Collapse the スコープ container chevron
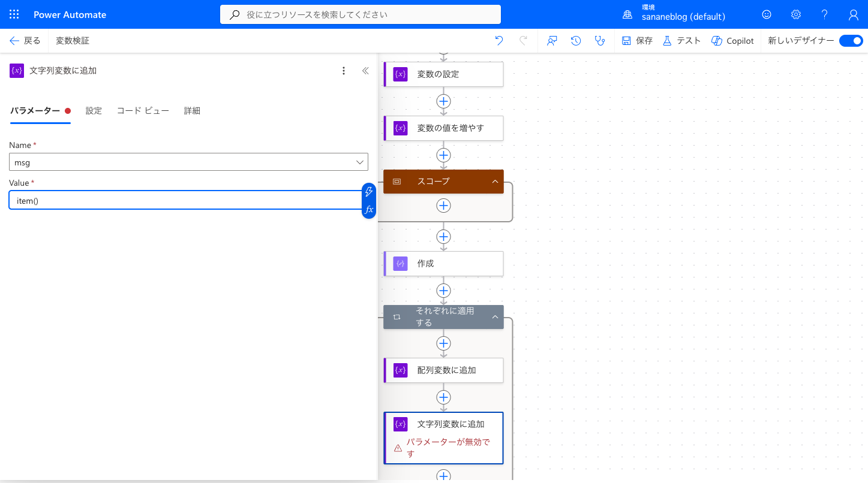The width and height of the screenshot is (868, 483). click(x=495, y=182)
